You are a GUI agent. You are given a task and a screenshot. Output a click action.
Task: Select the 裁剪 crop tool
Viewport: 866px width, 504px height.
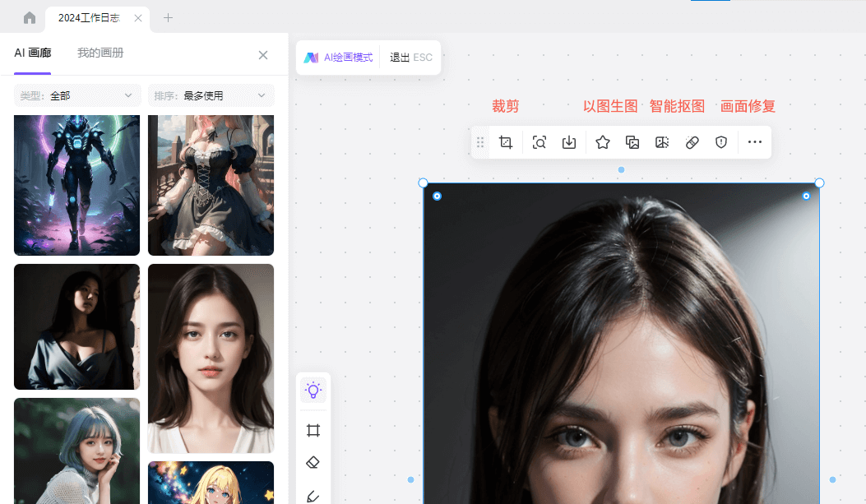506,141
